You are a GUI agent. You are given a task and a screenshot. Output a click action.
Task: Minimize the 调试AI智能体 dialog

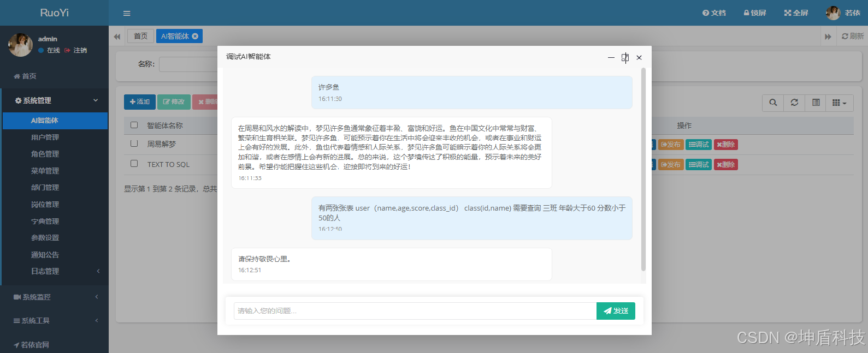pos(611,57)
